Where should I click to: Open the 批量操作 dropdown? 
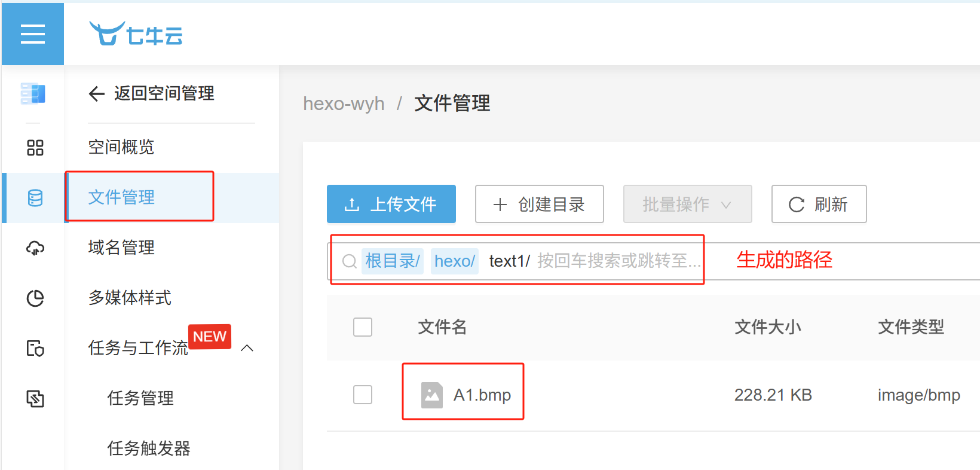[x=687, y=205]
